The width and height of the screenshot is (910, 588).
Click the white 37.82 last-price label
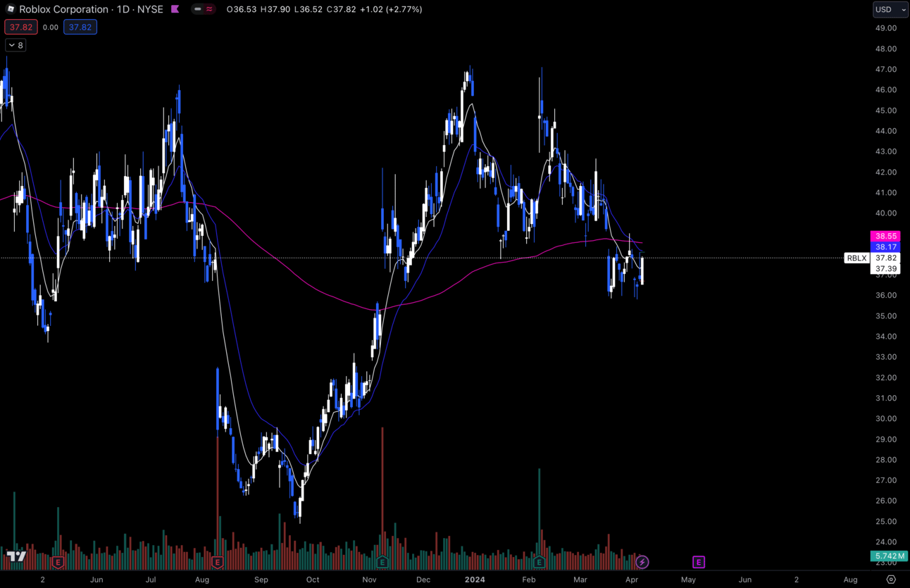[885, 258]
